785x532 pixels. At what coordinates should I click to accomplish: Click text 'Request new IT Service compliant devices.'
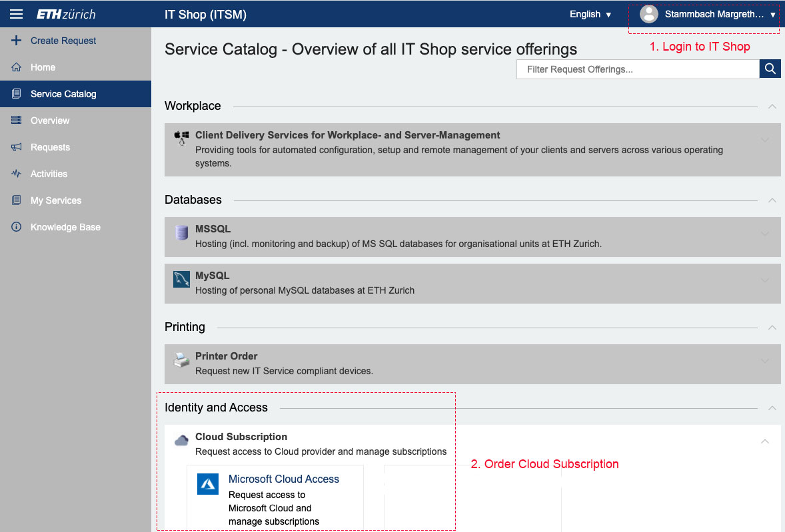coord(284,371)
